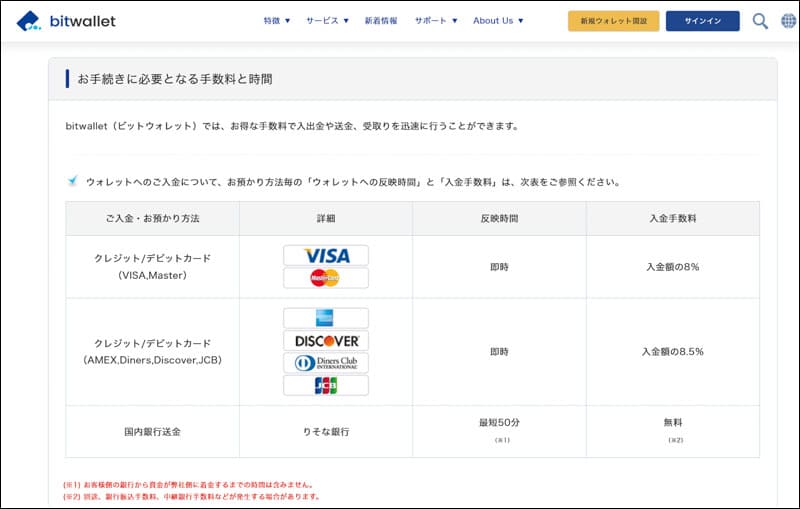Expand the サービス dropdown menu
The height and width of the screenshot is (509, 800).
pos(327,21)
